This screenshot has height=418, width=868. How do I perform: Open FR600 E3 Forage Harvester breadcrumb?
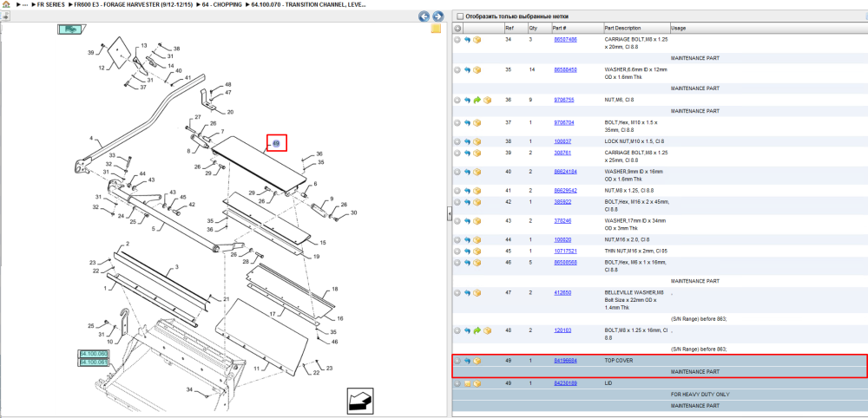point(132,3)
